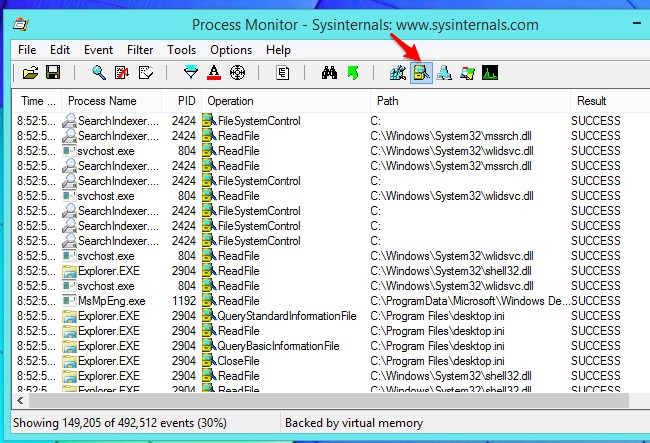The image size is (650, 443).
Task: Click the Process Name column header
Action: (x=111, y=101)
